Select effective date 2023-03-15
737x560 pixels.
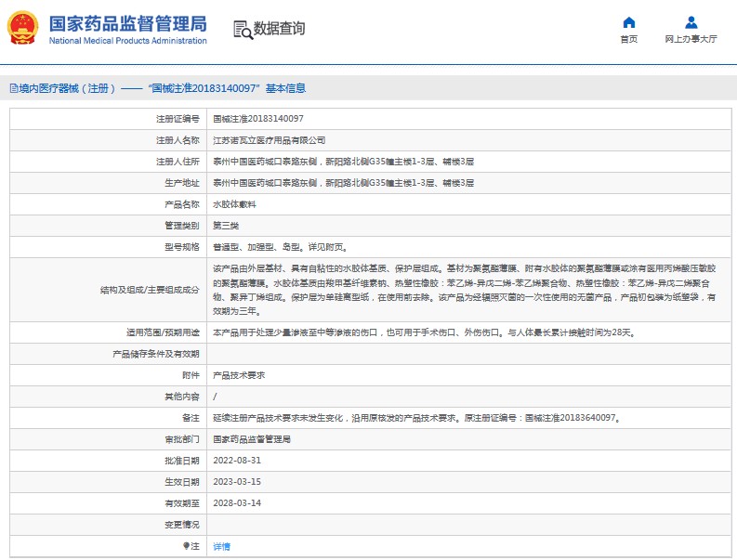point(237,482)
